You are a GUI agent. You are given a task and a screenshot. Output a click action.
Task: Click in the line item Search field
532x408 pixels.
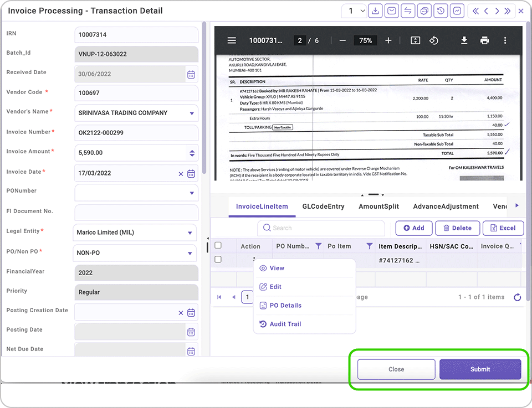[321, 228]
